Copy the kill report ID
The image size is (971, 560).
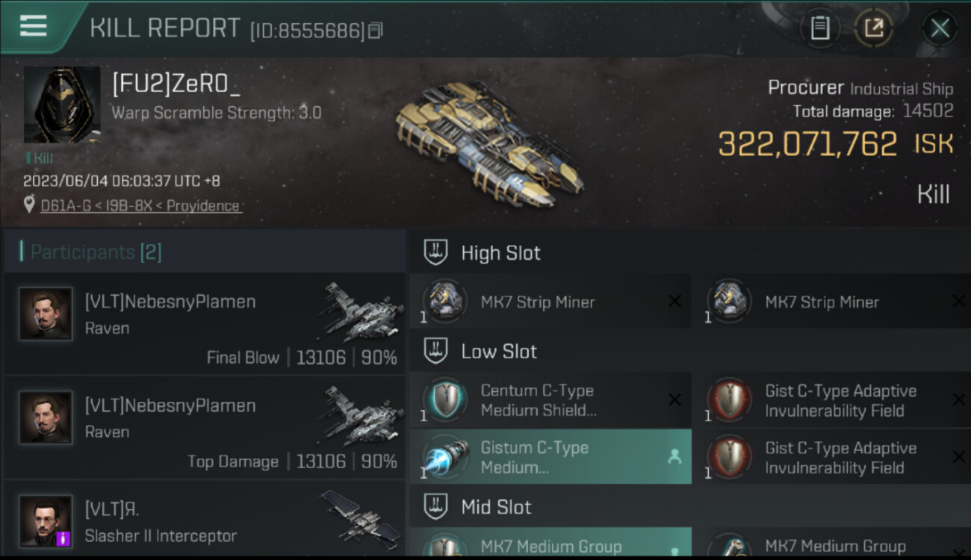(x=375, y=31)
